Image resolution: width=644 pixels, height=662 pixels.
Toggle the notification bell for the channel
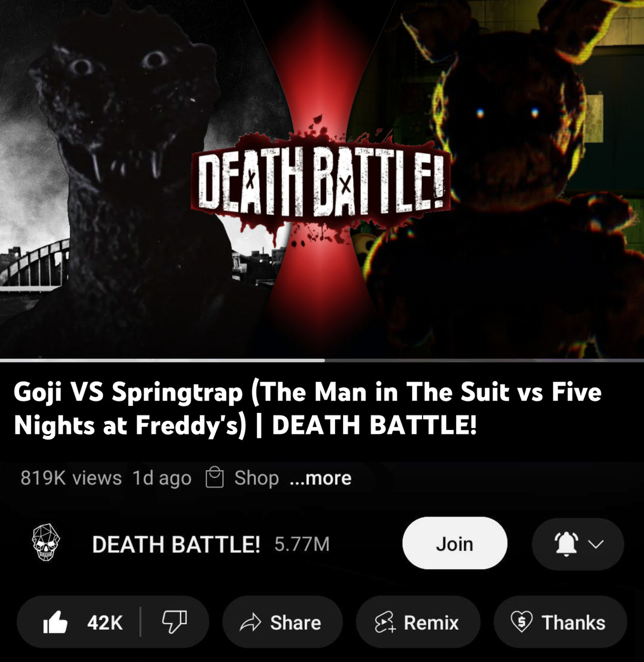567,544
